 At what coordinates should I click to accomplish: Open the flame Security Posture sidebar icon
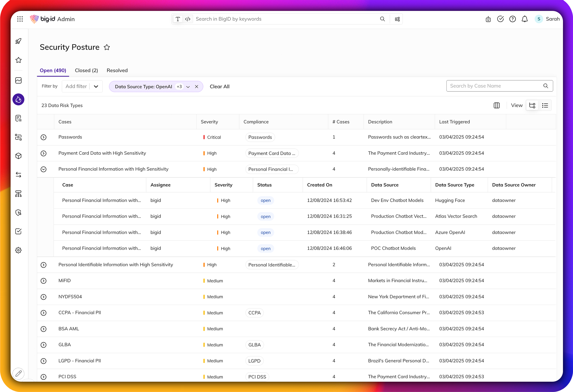(18, 99)
